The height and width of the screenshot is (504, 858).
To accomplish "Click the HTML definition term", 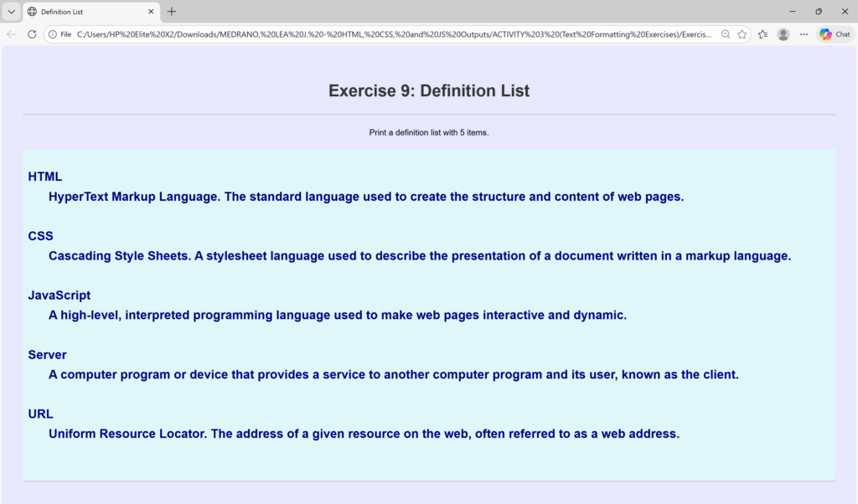I will click(x=45, y=177).
